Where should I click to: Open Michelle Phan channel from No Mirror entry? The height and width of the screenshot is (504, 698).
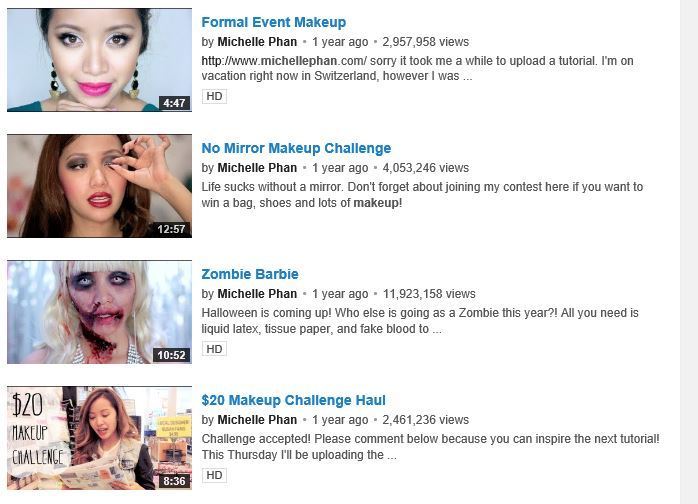click(x=257, y=168)
